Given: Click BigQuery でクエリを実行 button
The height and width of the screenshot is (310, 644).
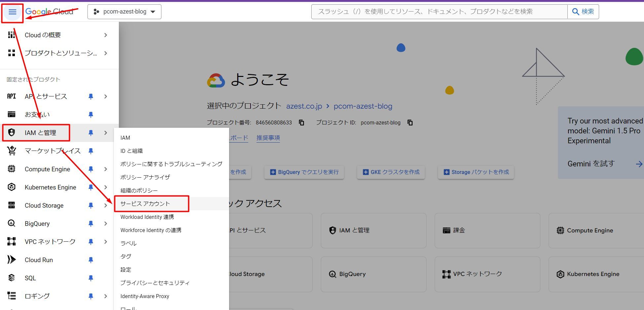Looking at the screenshot, I should click(x=304, y=172).
